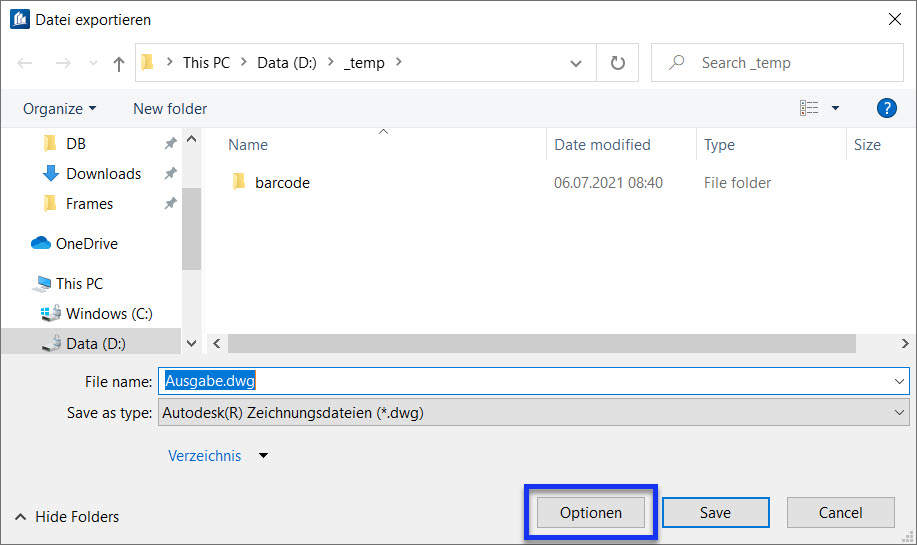Click barcode date 06.07.2021 08:40
Viewport: 917px width, 545px height.
tap(608, 182)
